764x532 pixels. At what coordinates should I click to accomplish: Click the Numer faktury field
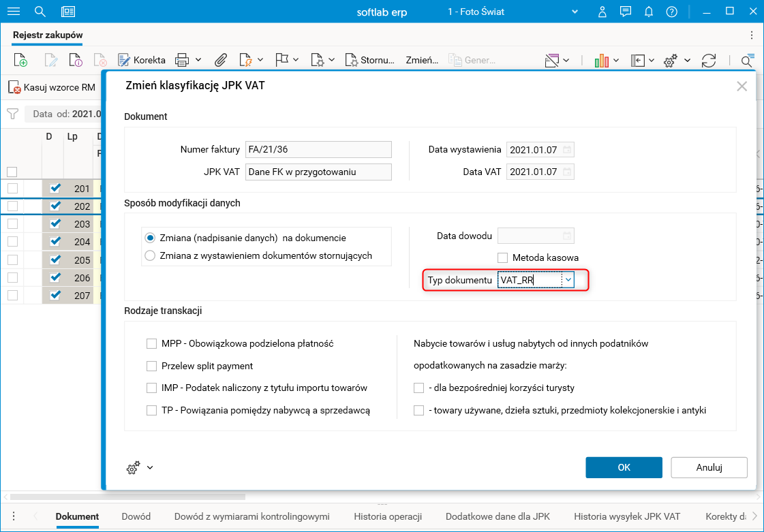click(x=319, y=150)
